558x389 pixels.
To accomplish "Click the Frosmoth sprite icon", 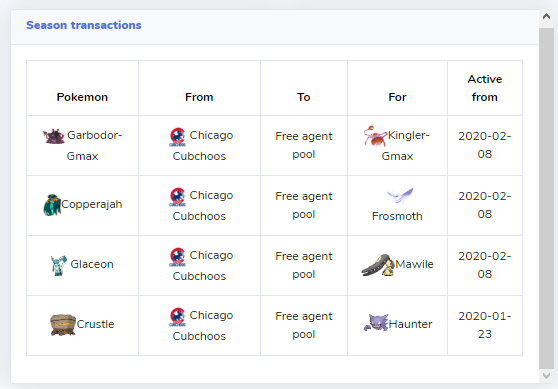I will click(x=400, y=196).
